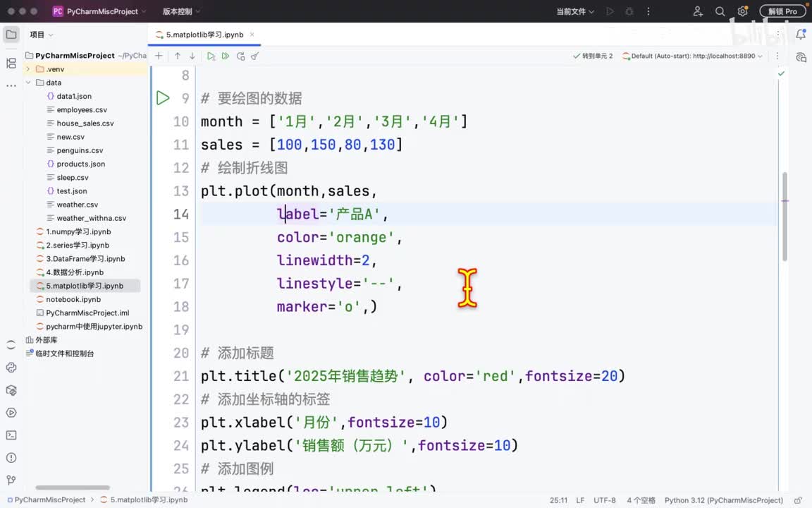Open Code With Me user icon
Viewport: 812px width, 508px height.
[698, 11]
